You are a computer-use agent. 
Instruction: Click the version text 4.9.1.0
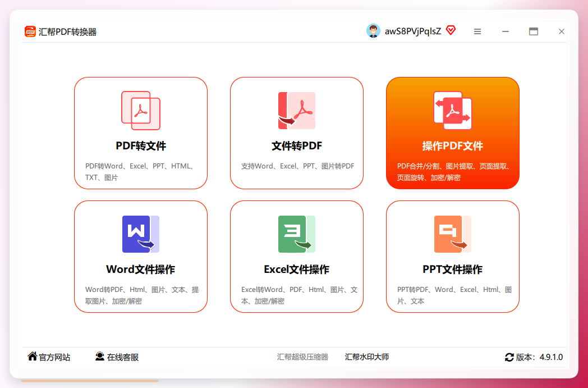click(551, 357)
